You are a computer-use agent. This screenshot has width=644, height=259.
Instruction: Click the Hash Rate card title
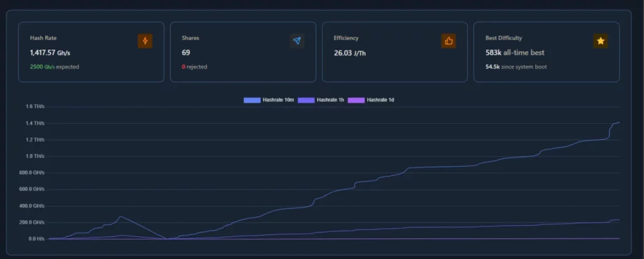coord(43,38)
